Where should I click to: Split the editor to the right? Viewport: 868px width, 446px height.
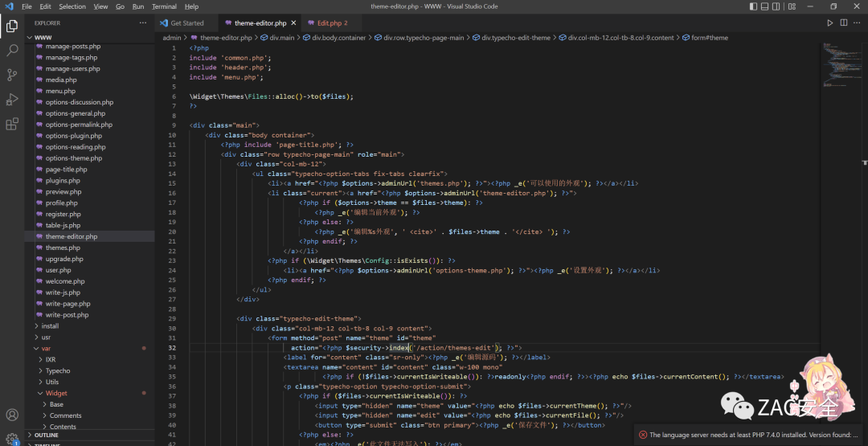point(844,23)
